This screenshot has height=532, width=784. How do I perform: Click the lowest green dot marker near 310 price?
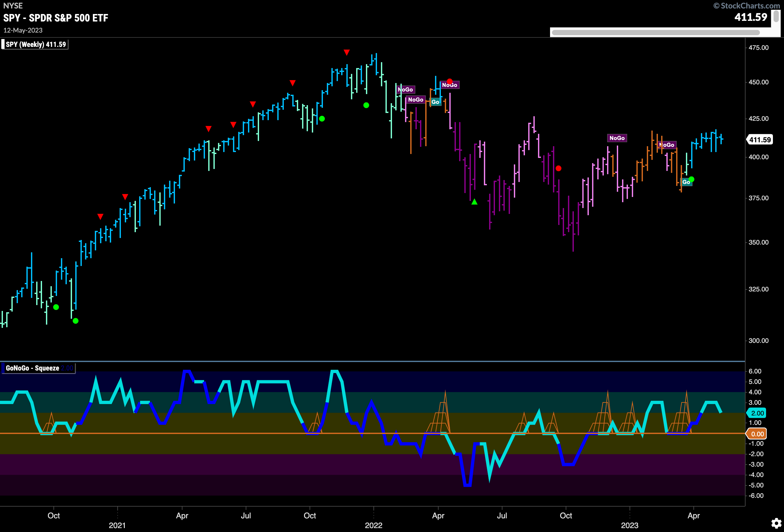(76, 321)
